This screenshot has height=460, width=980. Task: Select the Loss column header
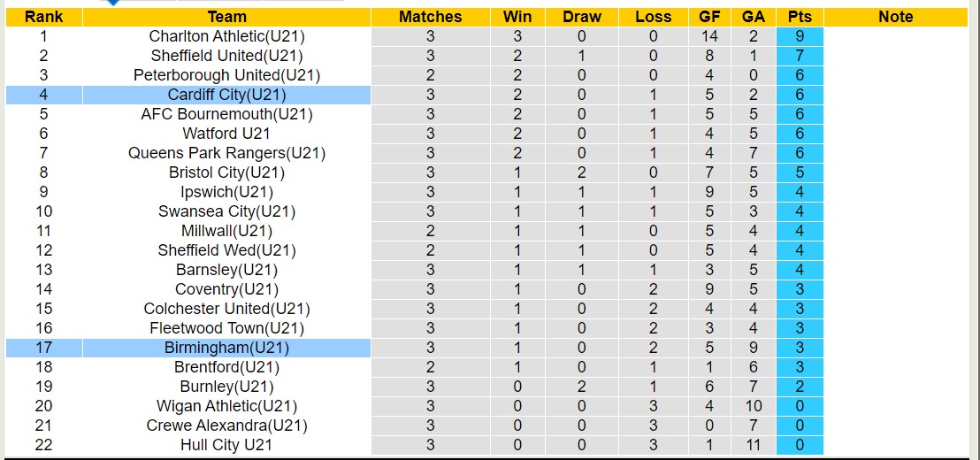click(x=653, y=17)
